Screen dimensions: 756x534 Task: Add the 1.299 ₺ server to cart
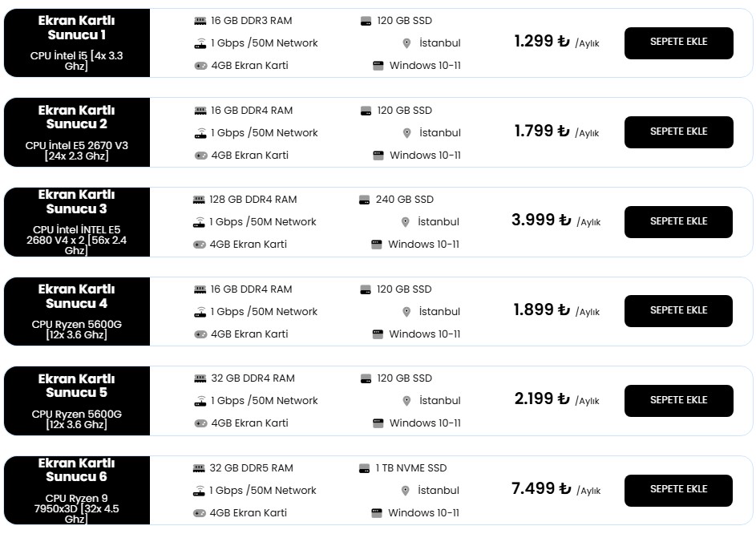pos(678,42)
